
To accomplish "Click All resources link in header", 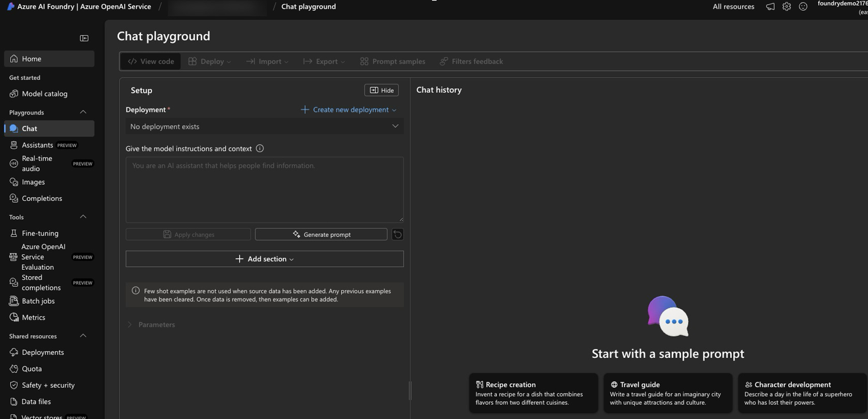I will pyautogui.click(x=733, y=6).
